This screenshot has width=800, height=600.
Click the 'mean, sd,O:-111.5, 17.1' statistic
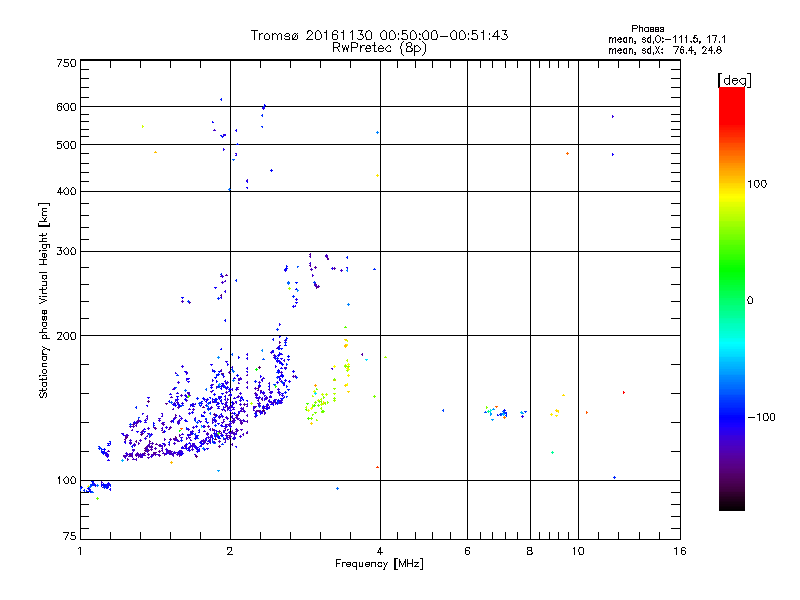pos(667,39)
